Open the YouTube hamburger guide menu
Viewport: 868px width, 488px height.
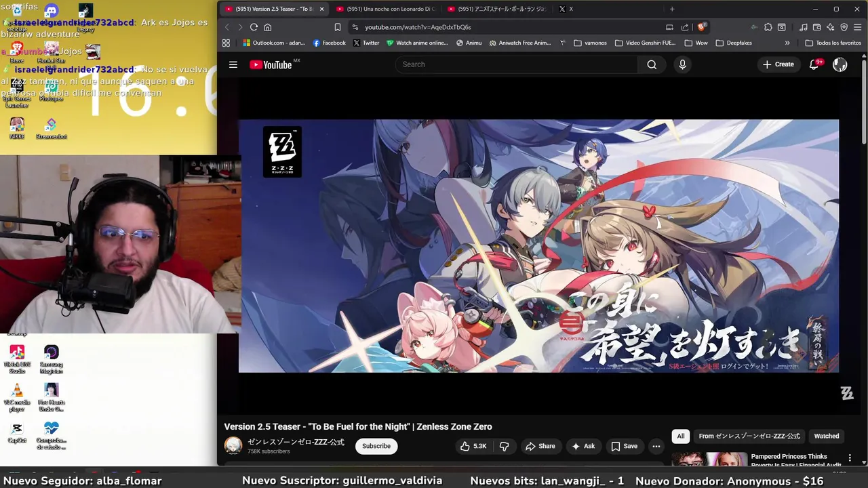tap(233, 64)
